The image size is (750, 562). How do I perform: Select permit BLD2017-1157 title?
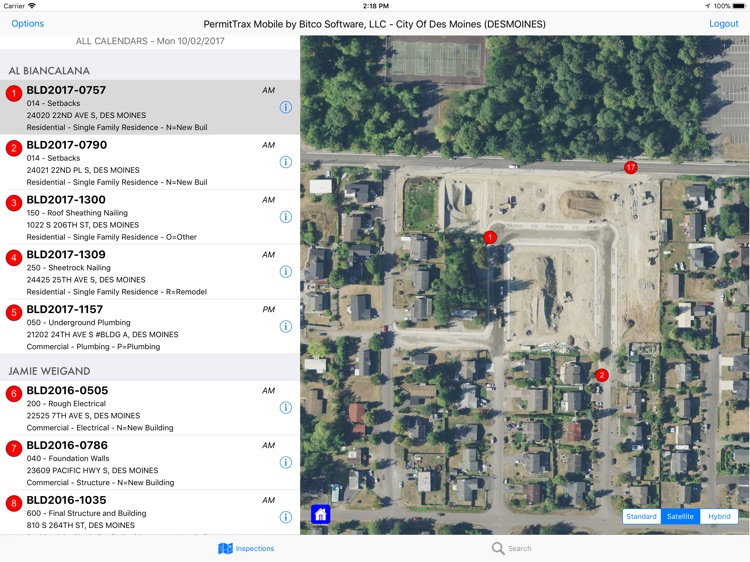(x=65, y=309)
